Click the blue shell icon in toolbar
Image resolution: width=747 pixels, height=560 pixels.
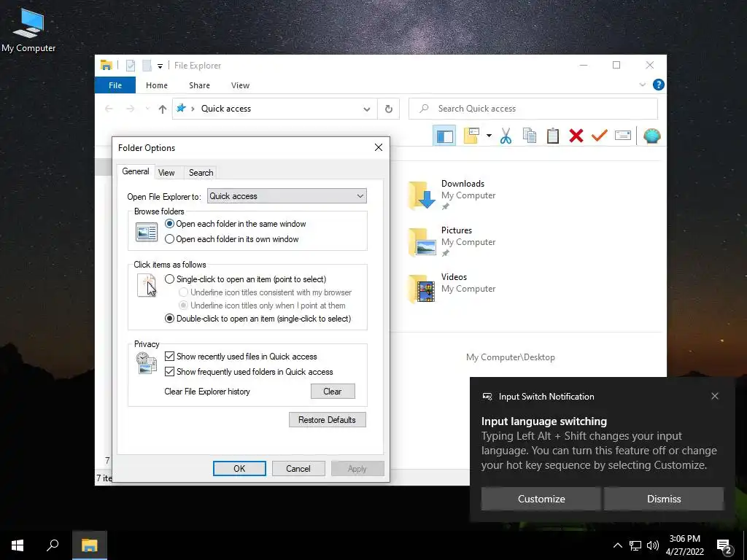pyautogui.click(x=651, y=136)
